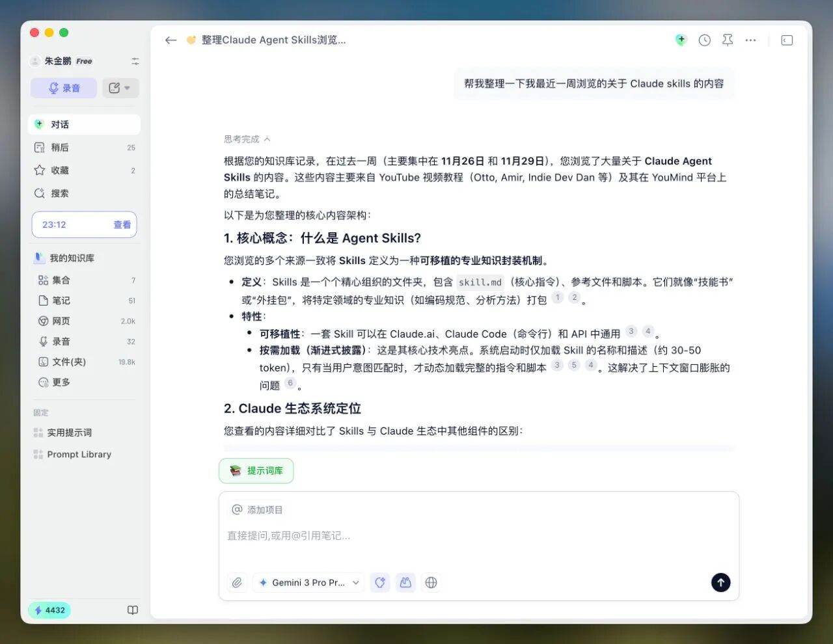Click the message input field

tap(478, 536)
